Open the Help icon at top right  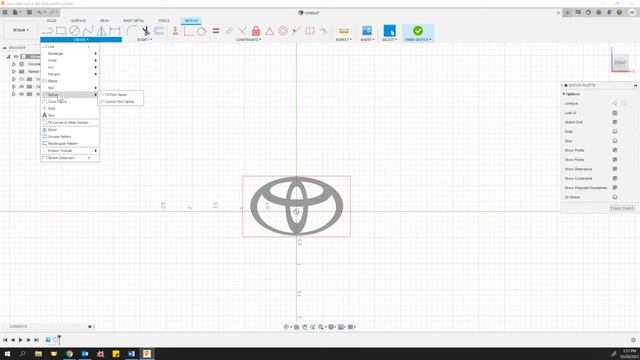tap(619, 13)
